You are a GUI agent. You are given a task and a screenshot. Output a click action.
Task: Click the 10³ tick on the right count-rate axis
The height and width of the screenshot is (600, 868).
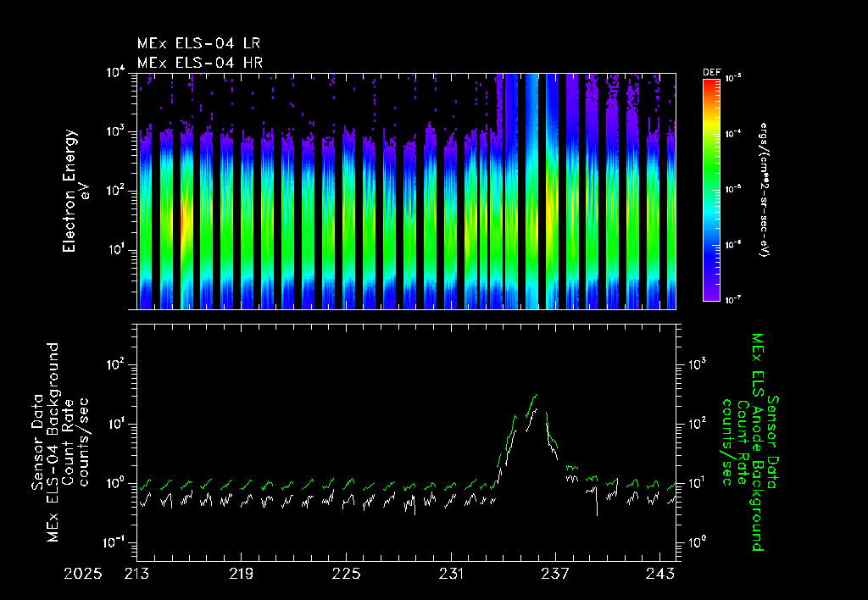click(x=697, y=364)
